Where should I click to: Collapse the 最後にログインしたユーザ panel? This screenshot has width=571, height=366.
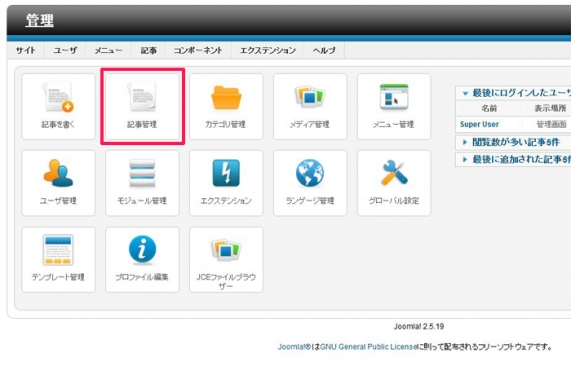point(513,93)
